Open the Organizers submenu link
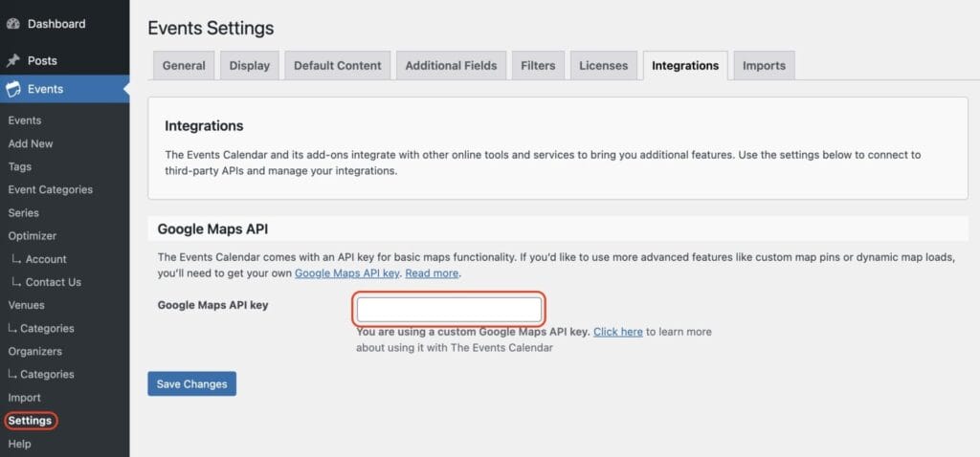 35,352
